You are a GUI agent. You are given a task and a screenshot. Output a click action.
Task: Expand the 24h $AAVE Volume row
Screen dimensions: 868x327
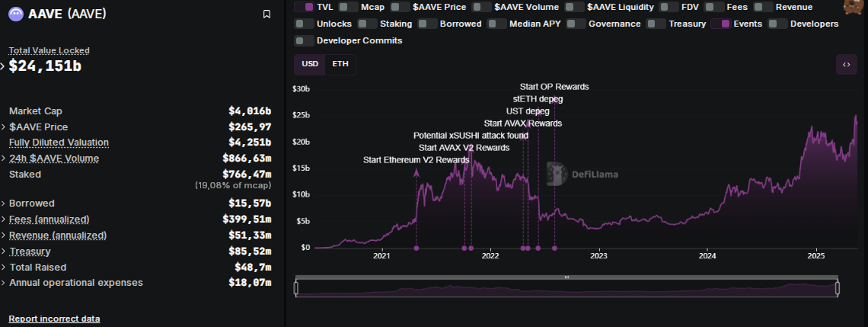[2, 159]
